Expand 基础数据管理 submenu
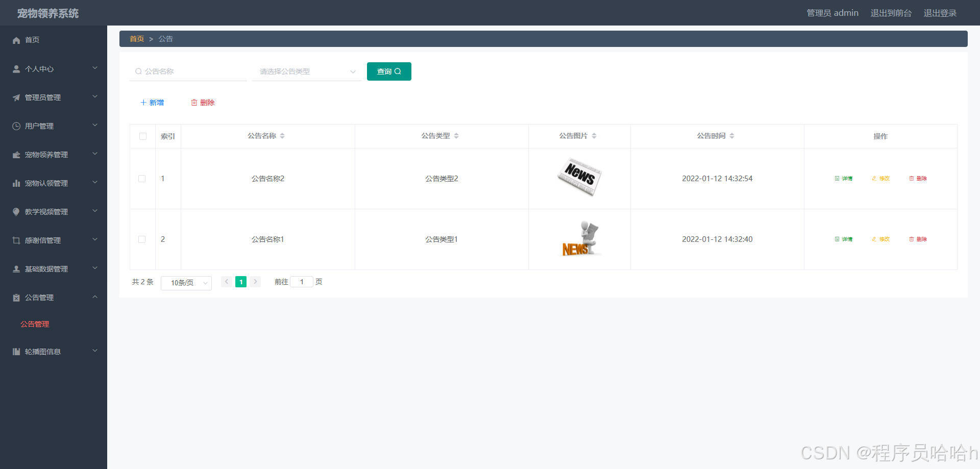This screenshot has height=469, width=980. click(x=95, y=268)
